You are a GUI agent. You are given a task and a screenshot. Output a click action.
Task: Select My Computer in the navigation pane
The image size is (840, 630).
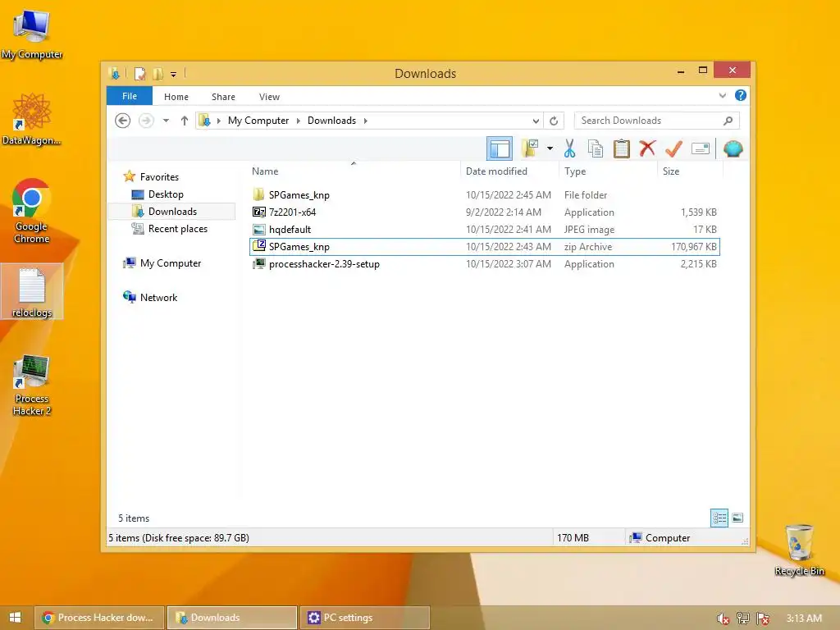pos(171,263)
